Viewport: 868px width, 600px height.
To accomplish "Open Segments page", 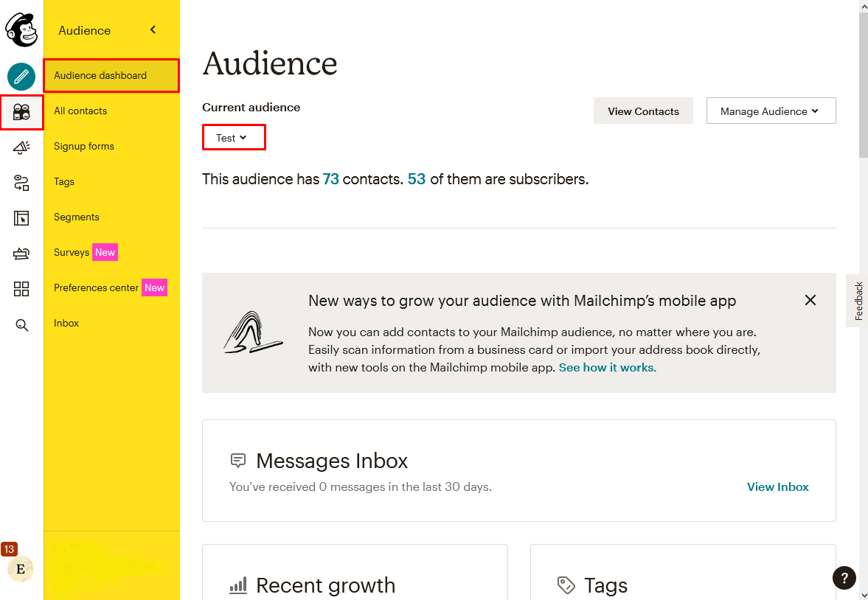I will pyautogui.click(x=77, y=217).
